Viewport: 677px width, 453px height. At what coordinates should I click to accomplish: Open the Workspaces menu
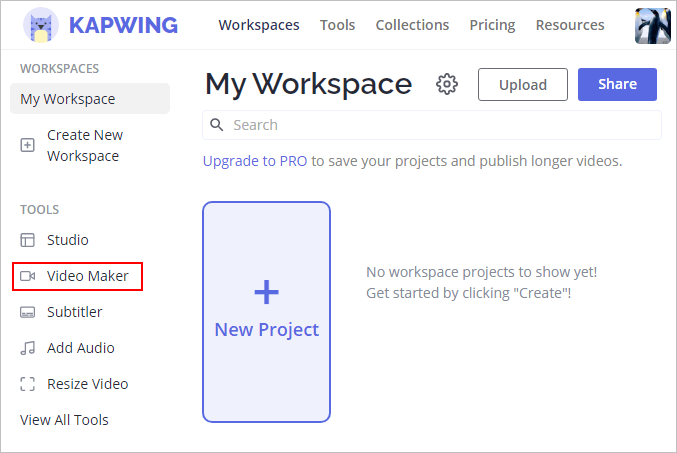pos(259,25)
